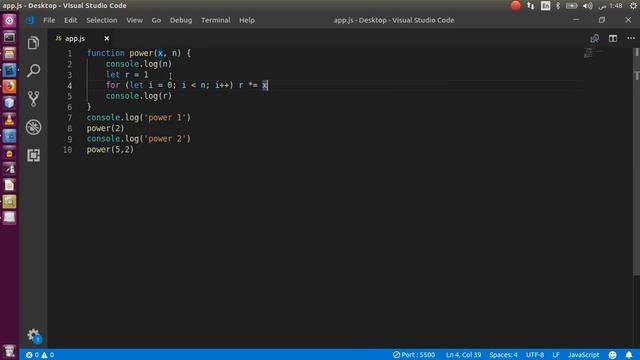Open the battery indicator menu
Image resolution: width=640 pixels, height=360 pixels.
[x=571, y=6]
